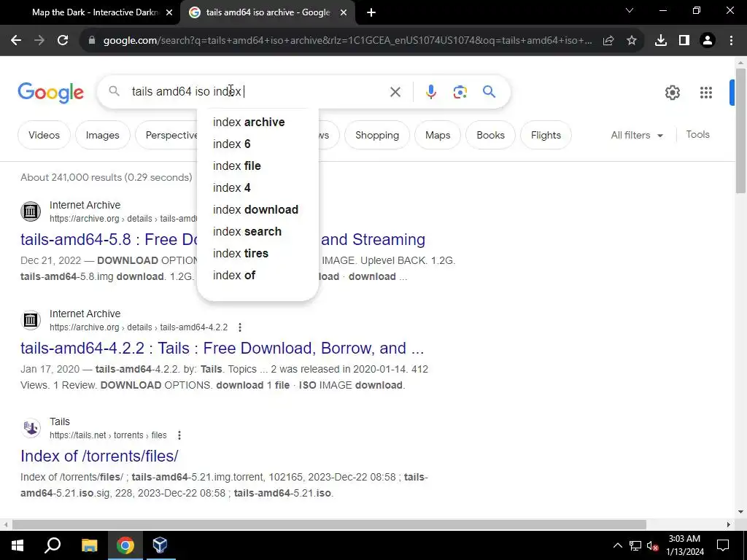Close the tails amd64 iso archive tab
This screenshot has width=747, height=560.
[x=344, y=13]
